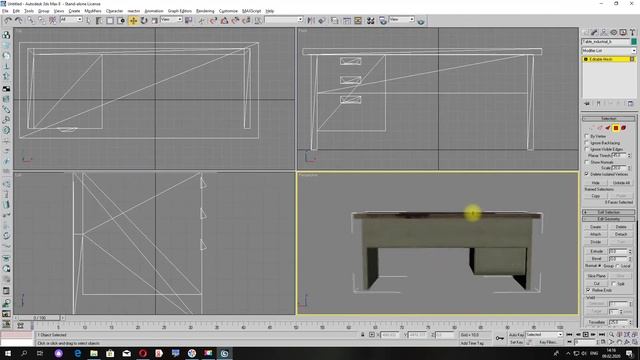Image resolution: width=640 pixels, height=360 pixels.
Task: Open the Graph Editors menu
Action: tap(180, 11)
